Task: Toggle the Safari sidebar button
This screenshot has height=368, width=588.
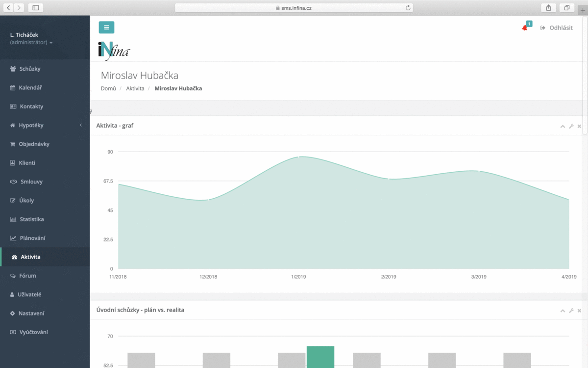Action: 36,8
